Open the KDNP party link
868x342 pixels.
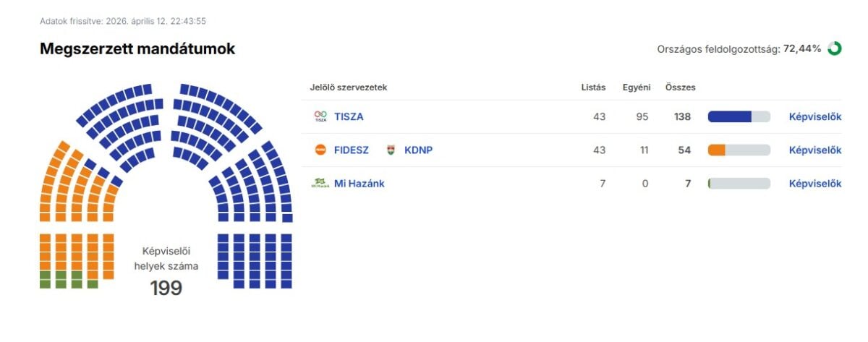(x=418, y=150)
